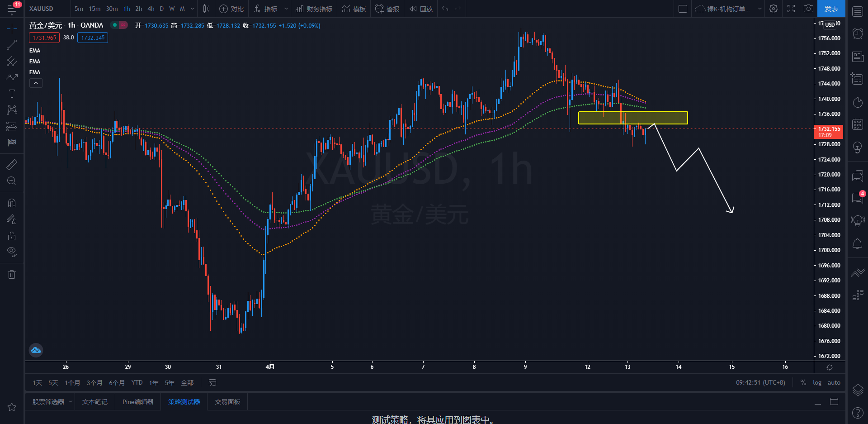This screenshot has width=868, height=424.
Task: Collapse the EMA indicator legend
Action: pos(36,83)
